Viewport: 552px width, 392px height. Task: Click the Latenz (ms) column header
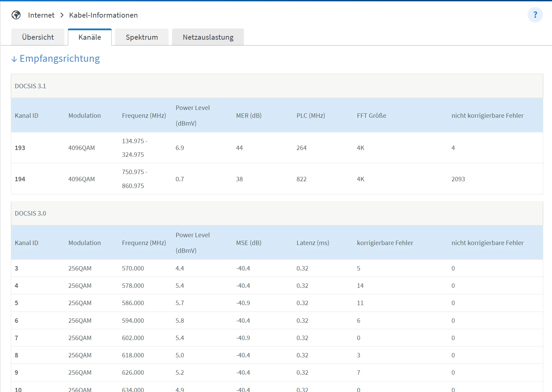coord(312,243)
